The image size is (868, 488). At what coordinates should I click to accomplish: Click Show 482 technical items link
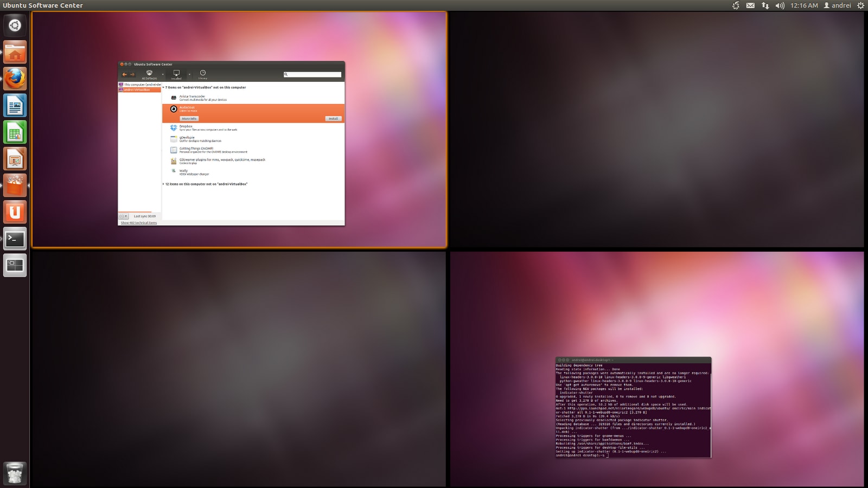[139, 223]
